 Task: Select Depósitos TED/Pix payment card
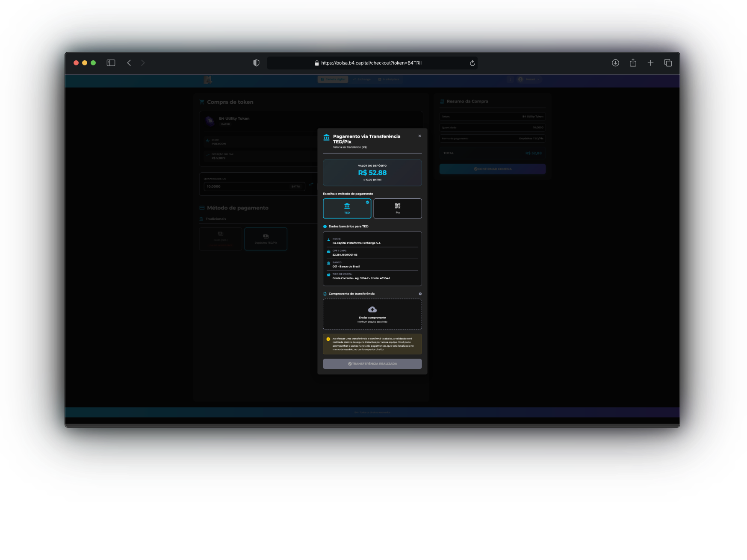pos(266,239)
